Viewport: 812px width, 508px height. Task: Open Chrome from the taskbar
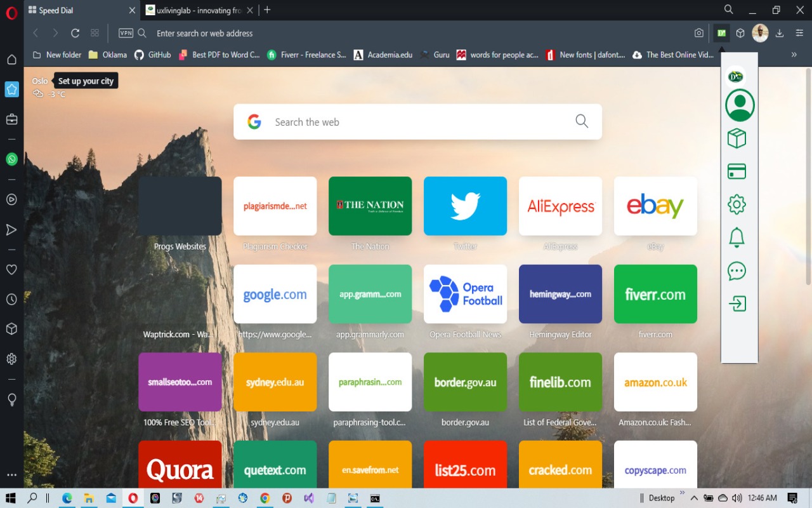pos(265,498)
